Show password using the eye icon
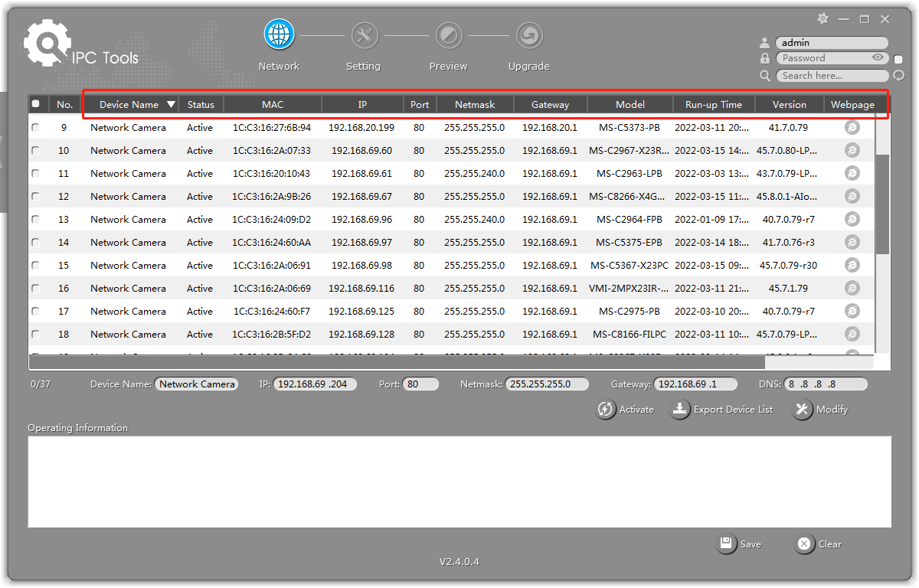This screenshot has width=919, height=588. click(878, 58)
